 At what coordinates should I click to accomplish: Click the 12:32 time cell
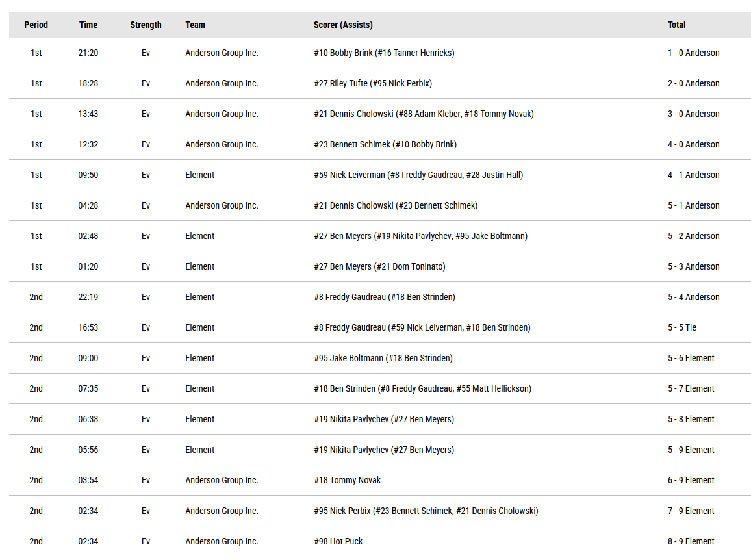point(88,144)
